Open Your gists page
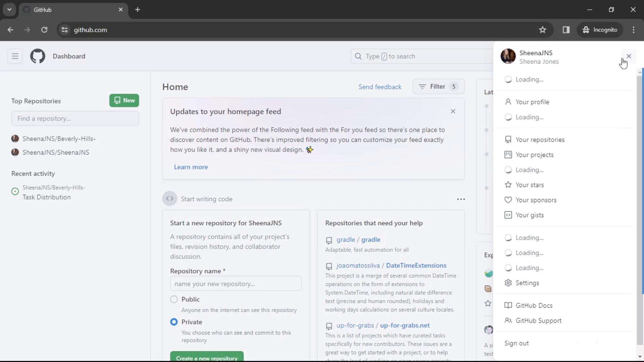 pyautogui.click(x=529, y=215)
